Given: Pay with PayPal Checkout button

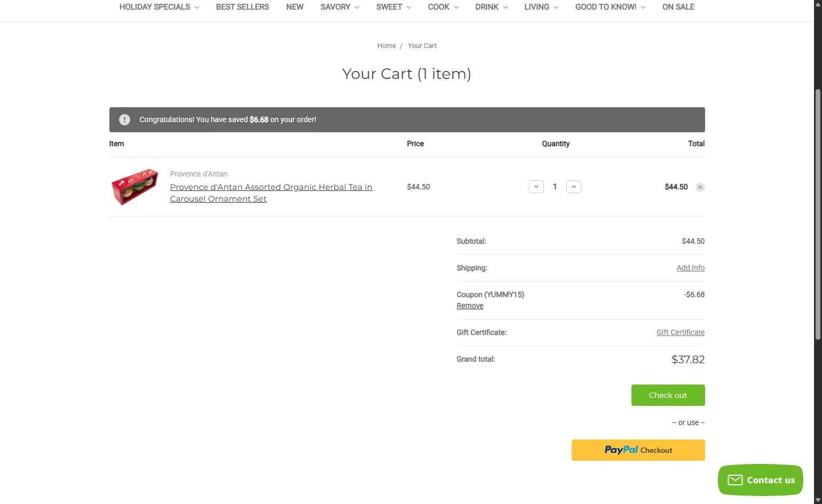Looking at the screenshot, I should (x=638, y=450).
